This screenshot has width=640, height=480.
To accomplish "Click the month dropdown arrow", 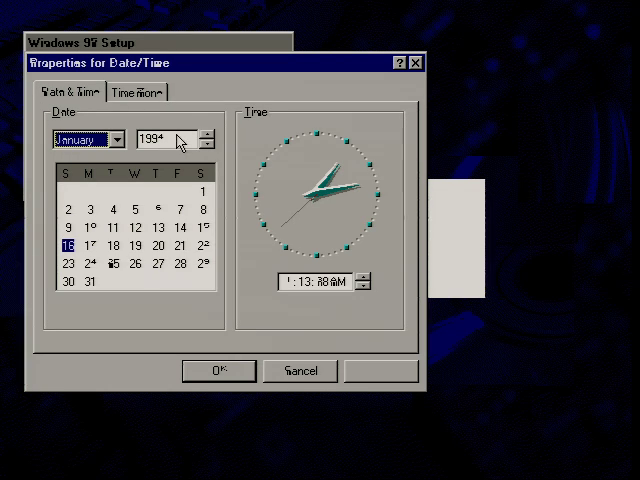I will click(x=118, y=140).
